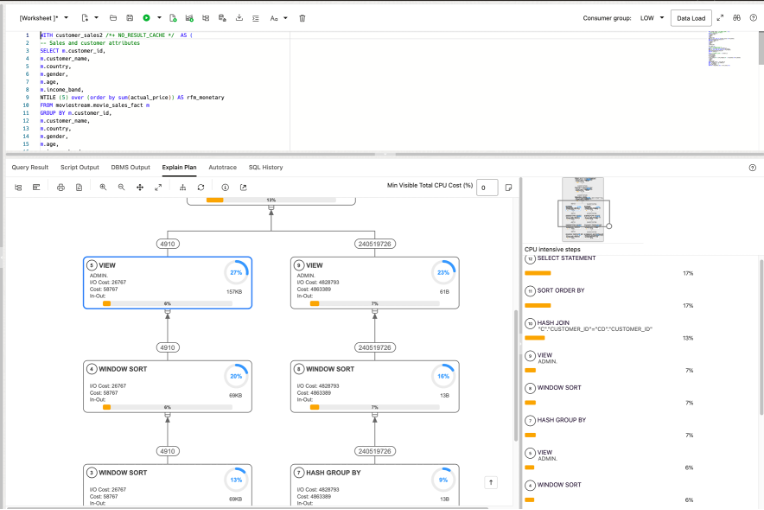Click the output panel help circle icon
Screen dimensions: 764x510
tap(752, 168)
